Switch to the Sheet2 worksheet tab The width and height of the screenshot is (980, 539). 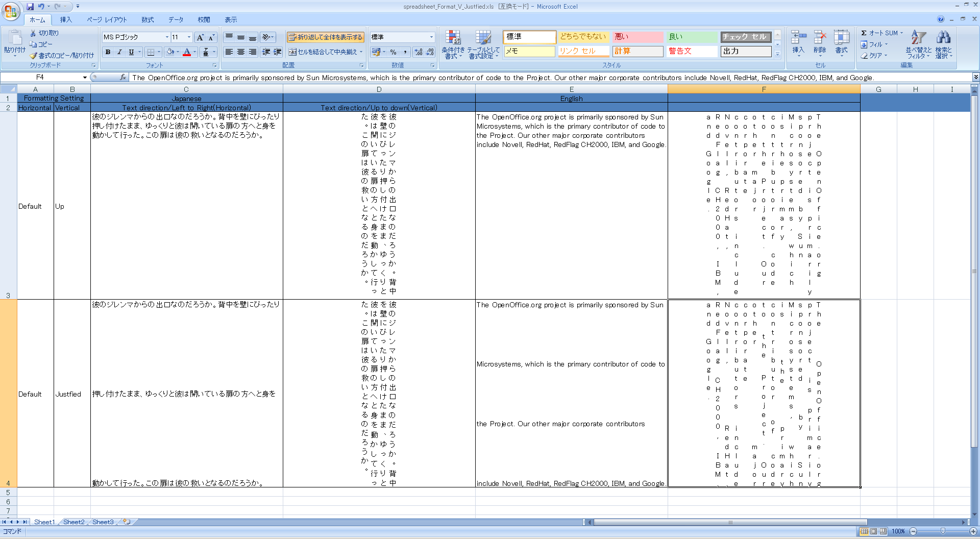[74, 522]
